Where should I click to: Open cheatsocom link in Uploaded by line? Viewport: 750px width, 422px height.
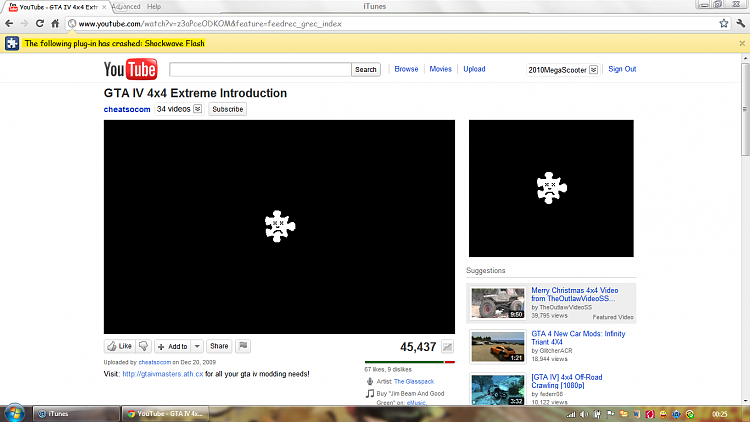[154, 362]
